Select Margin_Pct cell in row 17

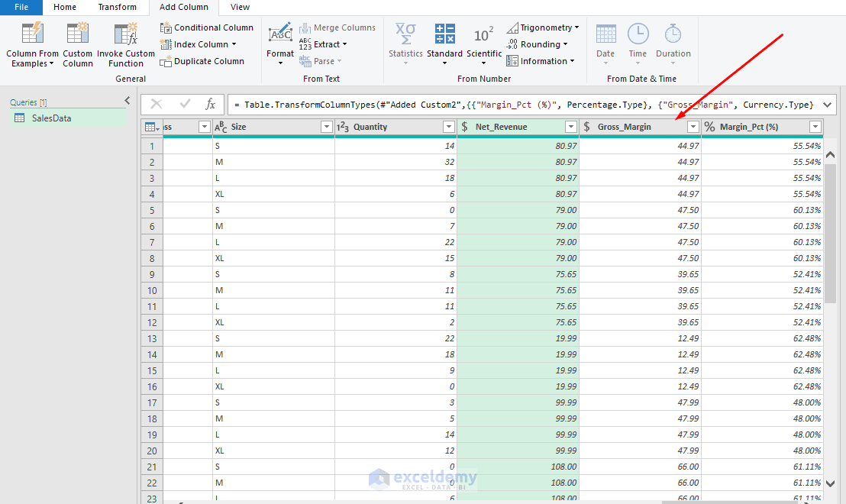tap(762, 402)
